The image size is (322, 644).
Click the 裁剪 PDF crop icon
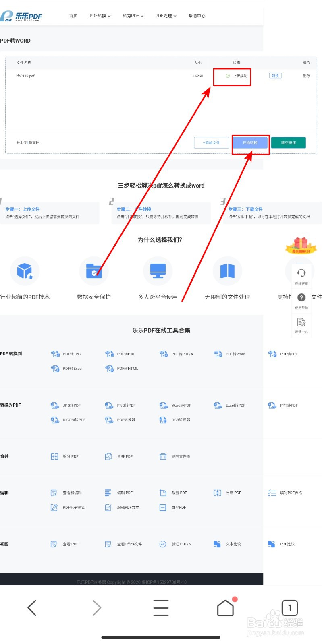coord(163,493)
